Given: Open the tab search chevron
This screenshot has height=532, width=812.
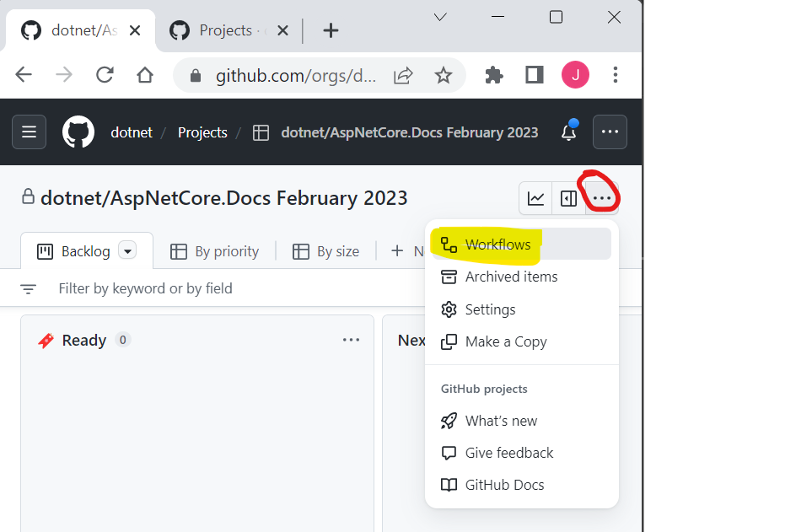Looking at the screenshot, I should point(440,17).
